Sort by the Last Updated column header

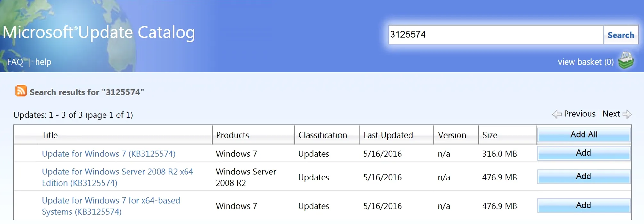tap(388, 135)
